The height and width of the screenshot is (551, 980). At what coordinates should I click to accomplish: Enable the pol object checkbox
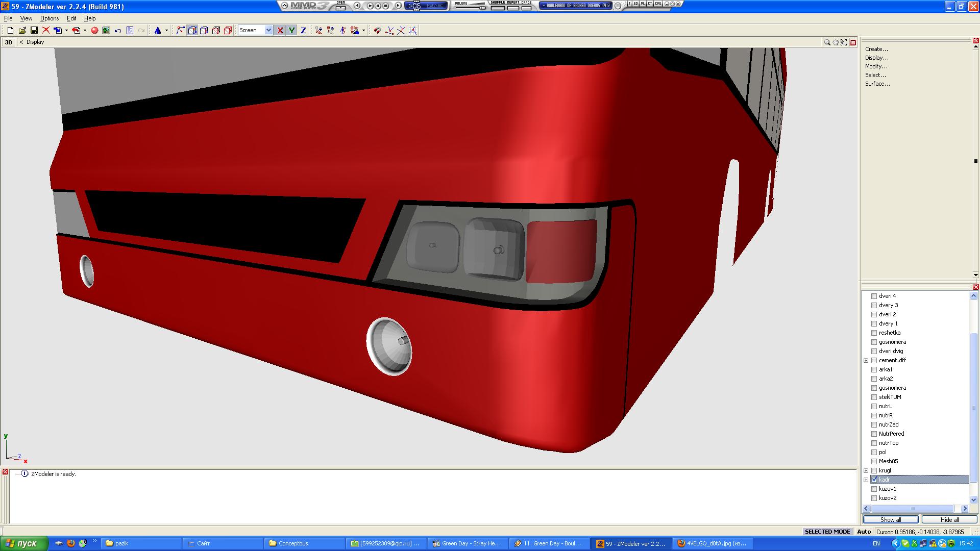[x=874, y=452]
